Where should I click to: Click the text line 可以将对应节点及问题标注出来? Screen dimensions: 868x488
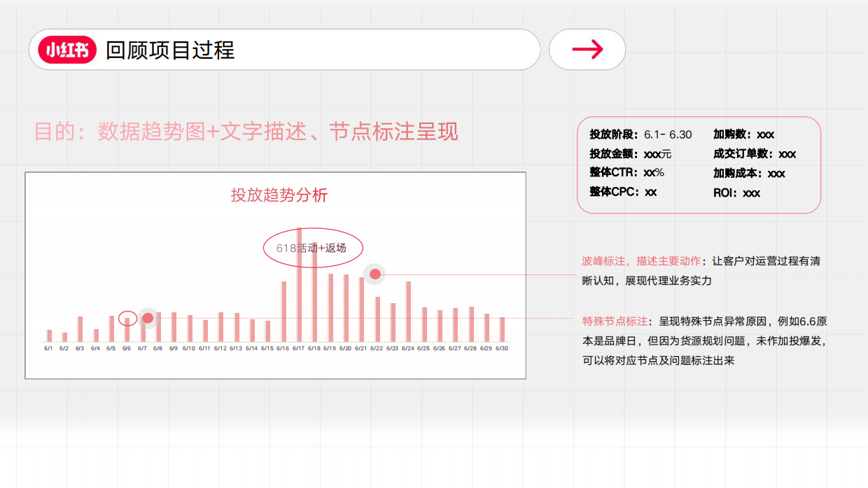[x=659, y=361]
